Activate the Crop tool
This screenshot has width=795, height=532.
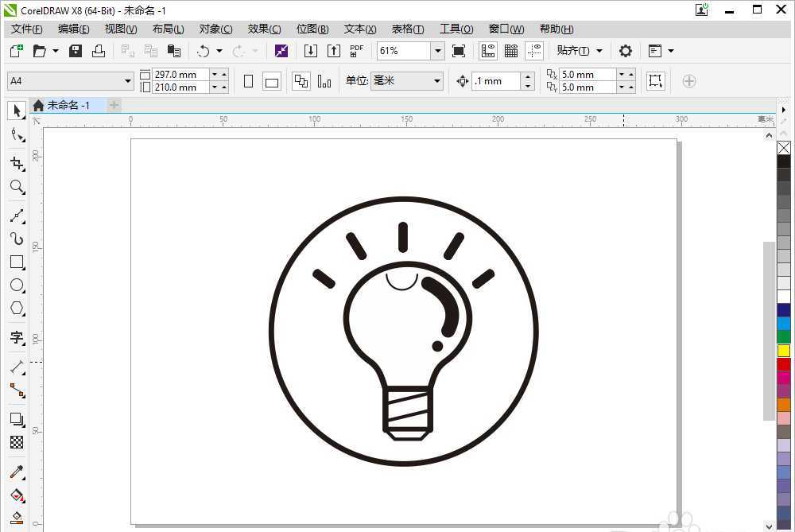click(x=17, y=164)
